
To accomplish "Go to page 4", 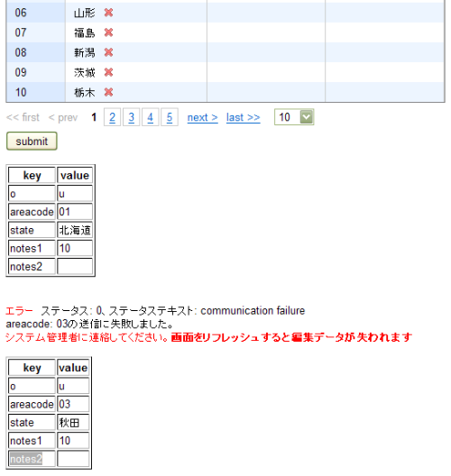I will pyautogui.click(x=150, y=117).
